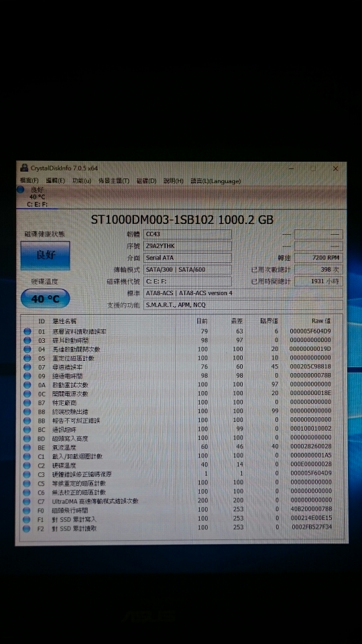Click the 目前 column header
362x644 pixels.
click(x=202, y=321)
